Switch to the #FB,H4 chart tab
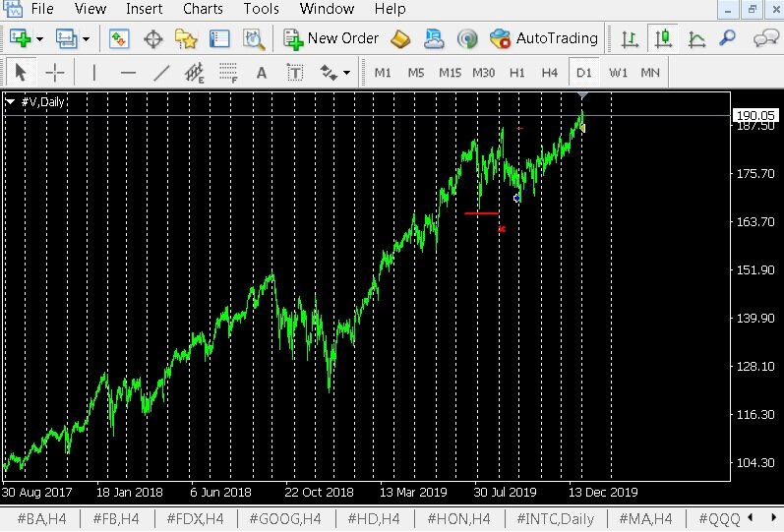 [116, 519]
